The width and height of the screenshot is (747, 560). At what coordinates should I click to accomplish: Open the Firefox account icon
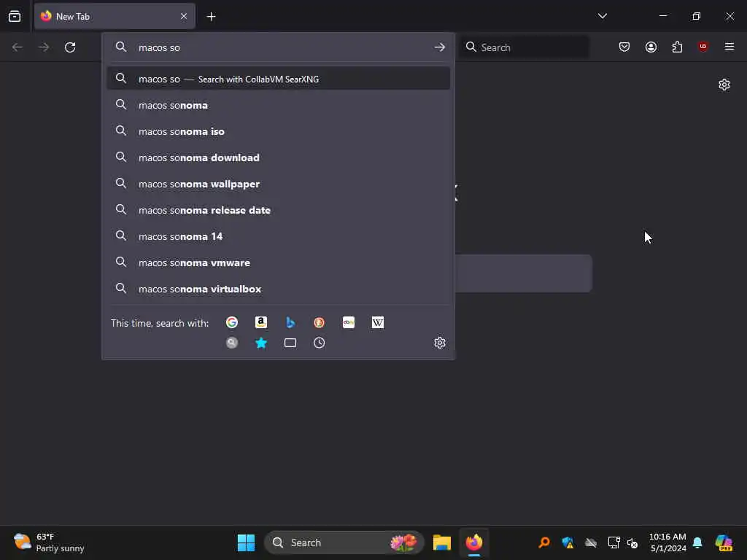point(651,47)
